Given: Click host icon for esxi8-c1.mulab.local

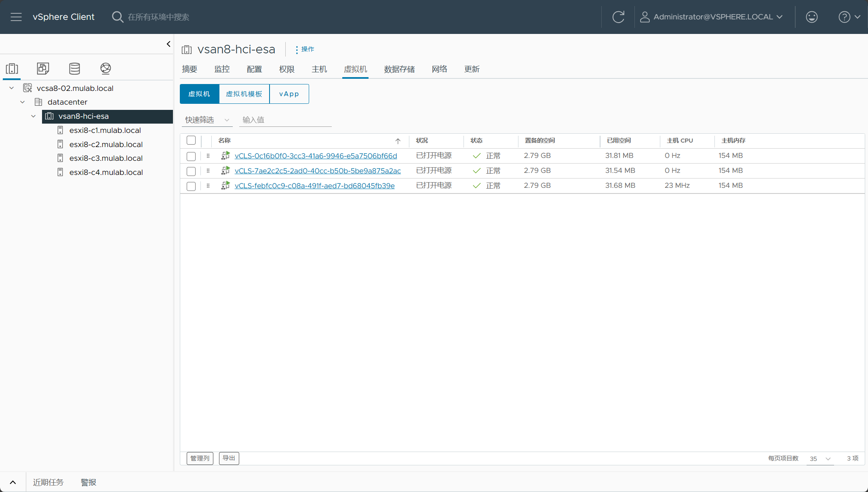Looking at the screenshot, I should (60, 130).
